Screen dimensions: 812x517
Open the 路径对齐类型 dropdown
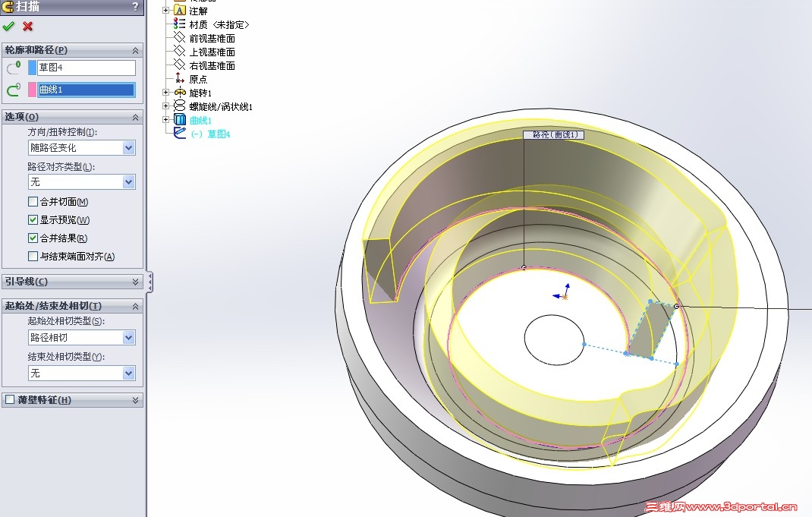tap(129, 182)
